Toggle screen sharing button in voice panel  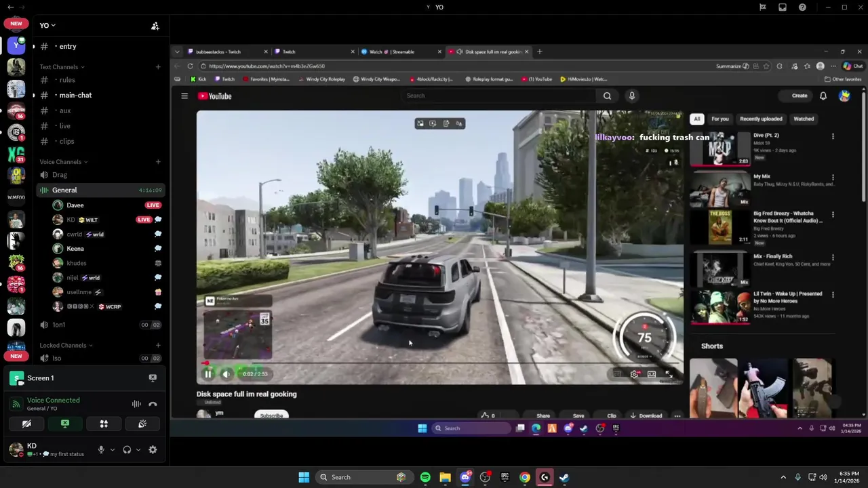tap(65, 424)
